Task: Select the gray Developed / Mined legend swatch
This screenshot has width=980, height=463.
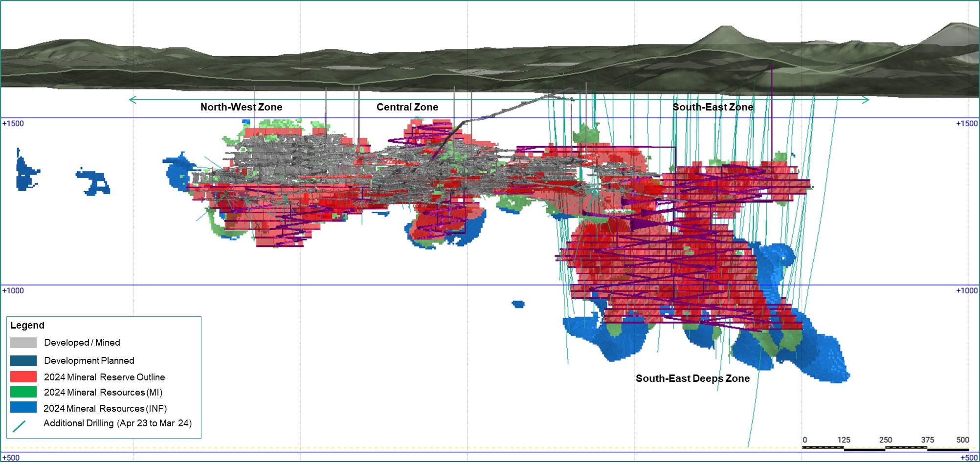Action: coord(22,342)
